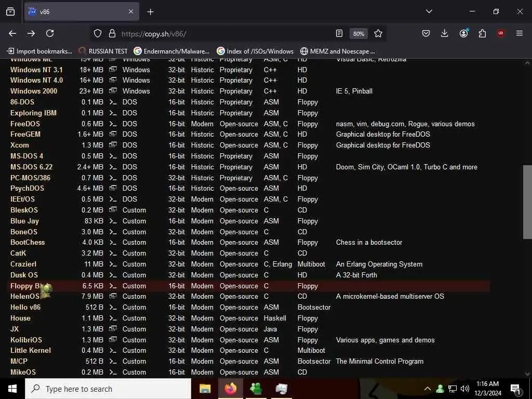
Task: Open the Index of /ISOs/Windows bookmark
Action: point(255,51)
